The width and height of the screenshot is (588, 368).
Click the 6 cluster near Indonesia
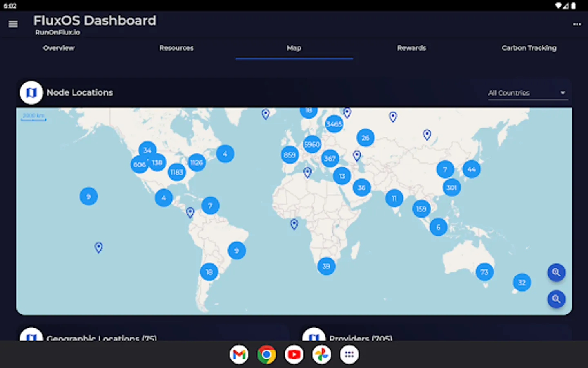tap(438, 227)
